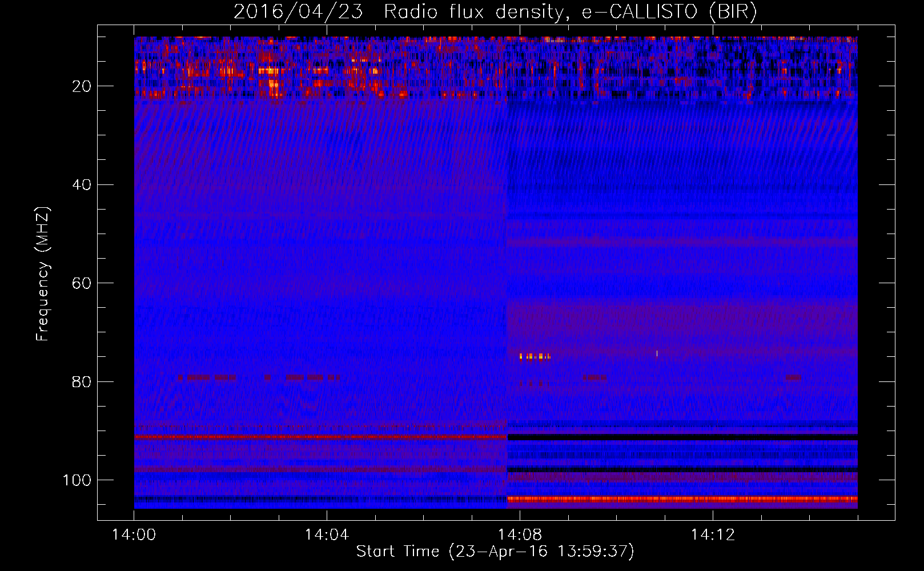Click the '14:12' time tick label
The image size is (924, 571).
tap(713, 535)
